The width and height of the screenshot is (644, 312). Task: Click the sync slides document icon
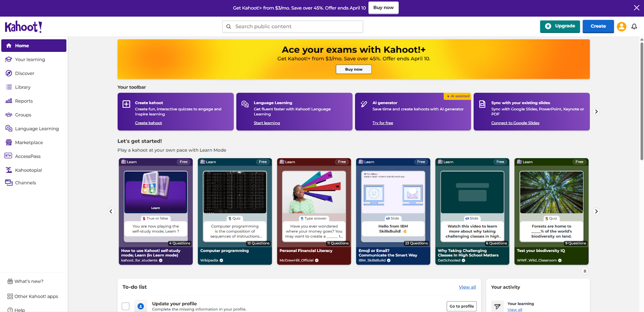coord(482,104)
